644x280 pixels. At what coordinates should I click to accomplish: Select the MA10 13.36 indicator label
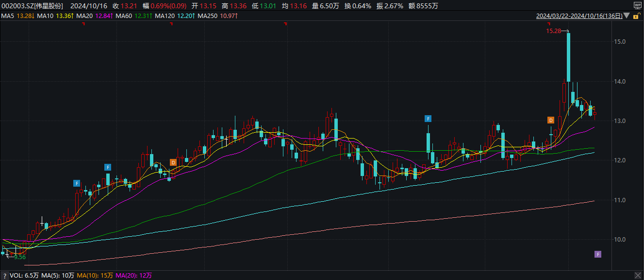55,16
